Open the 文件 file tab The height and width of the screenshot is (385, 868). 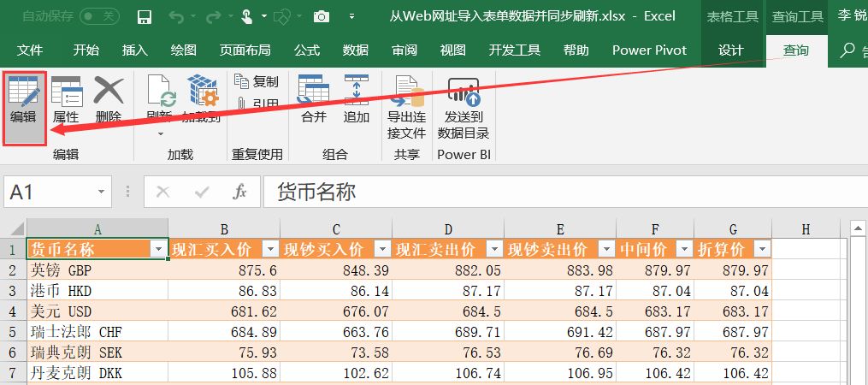[30, 50]
